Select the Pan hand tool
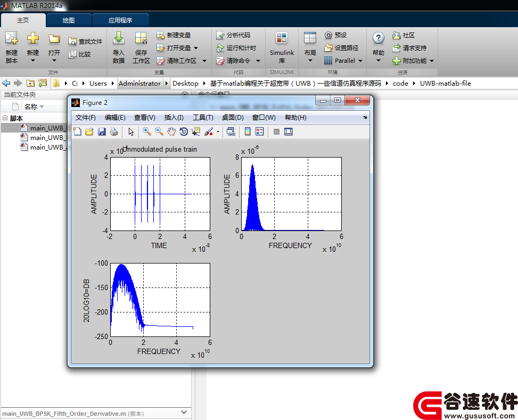This screenshot has width=518, height=420. pyautogui.click(x=171, y=132)
